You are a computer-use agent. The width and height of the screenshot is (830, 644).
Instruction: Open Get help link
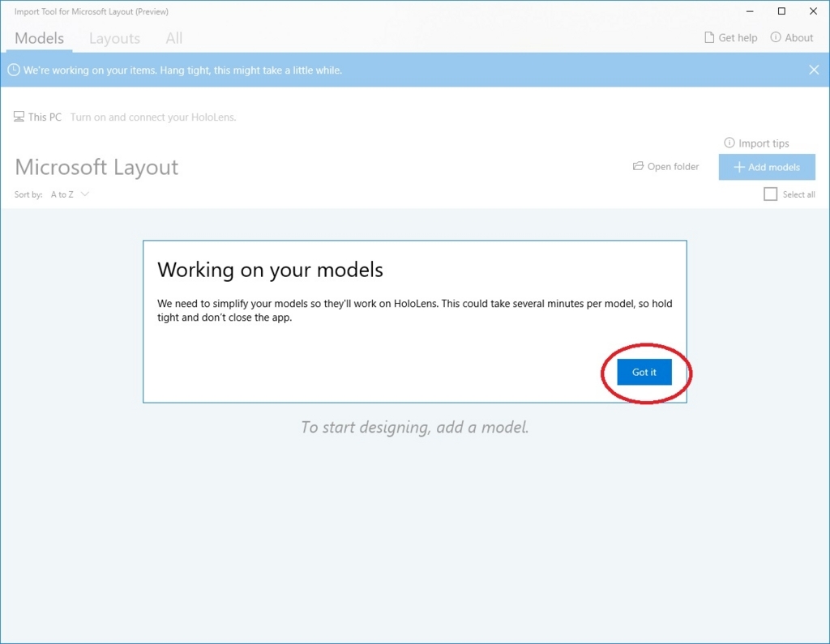point(730,37)
